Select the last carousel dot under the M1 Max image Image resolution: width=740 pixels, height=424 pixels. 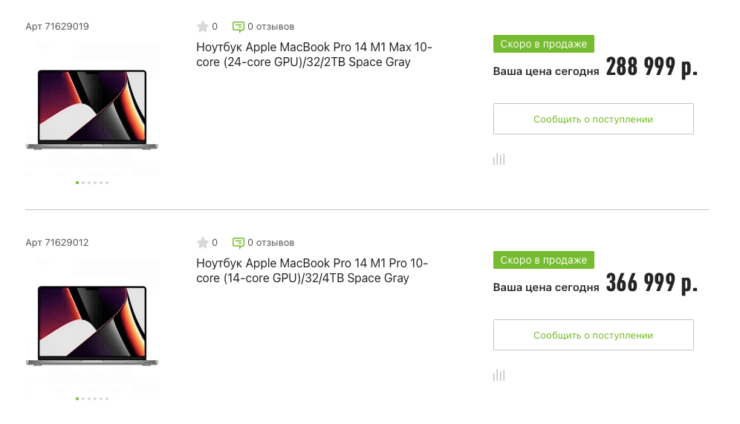pyautogui.click(x=107, y=182)
